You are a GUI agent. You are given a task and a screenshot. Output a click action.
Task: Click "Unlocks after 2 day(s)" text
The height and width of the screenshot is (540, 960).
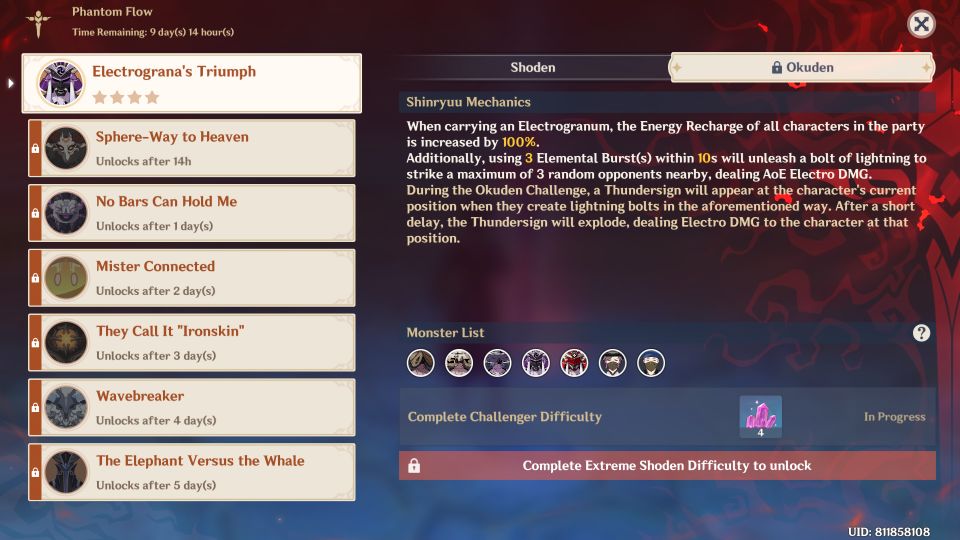click(156, 291)
